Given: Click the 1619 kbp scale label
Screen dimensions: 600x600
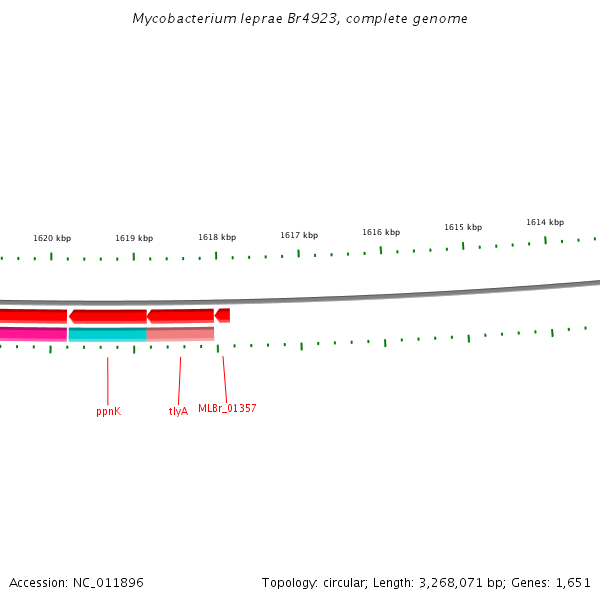Looking at the screenshot, I should click(134, 238).
